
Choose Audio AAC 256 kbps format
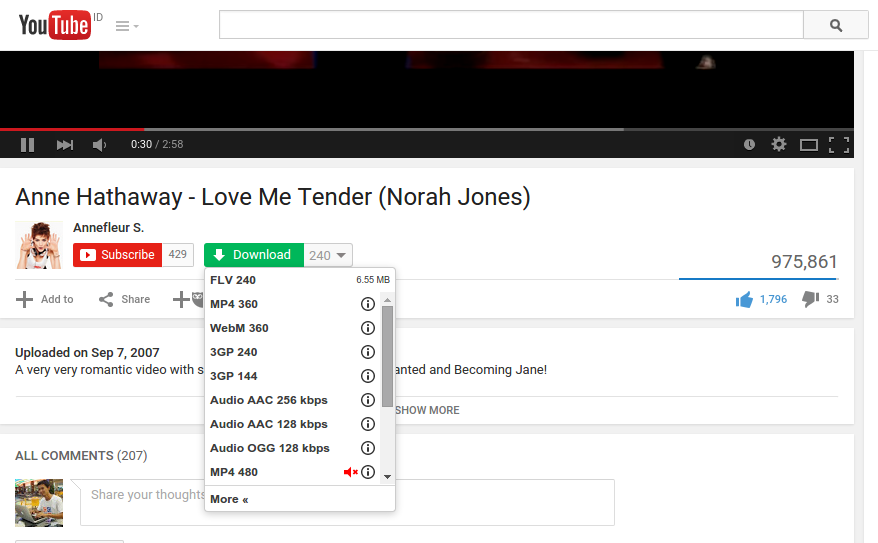268,400
